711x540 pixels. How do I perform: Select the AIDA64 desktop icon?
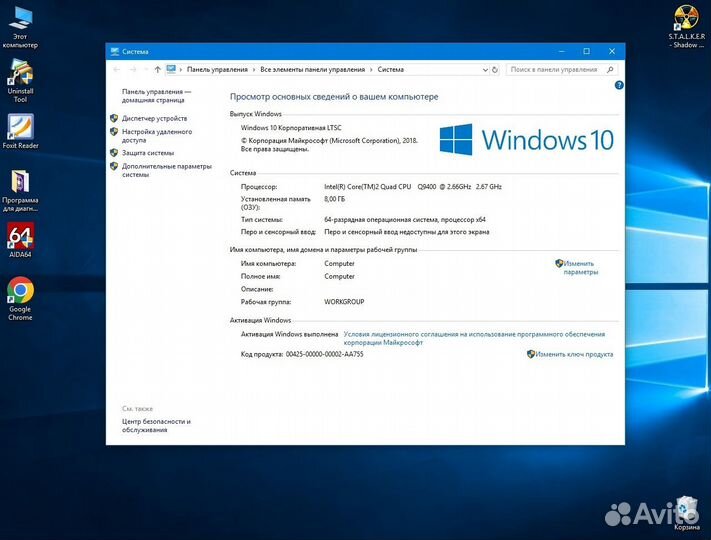(20, 240)
